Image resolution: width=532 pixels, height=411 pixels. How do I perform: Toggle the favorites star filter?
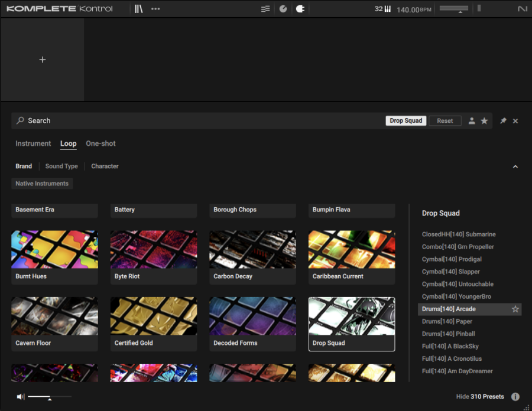[484, 121]
